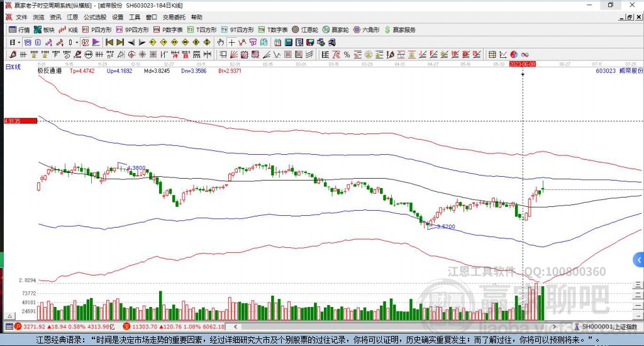Click the black right arrow step icon

[x=142, y=42]
